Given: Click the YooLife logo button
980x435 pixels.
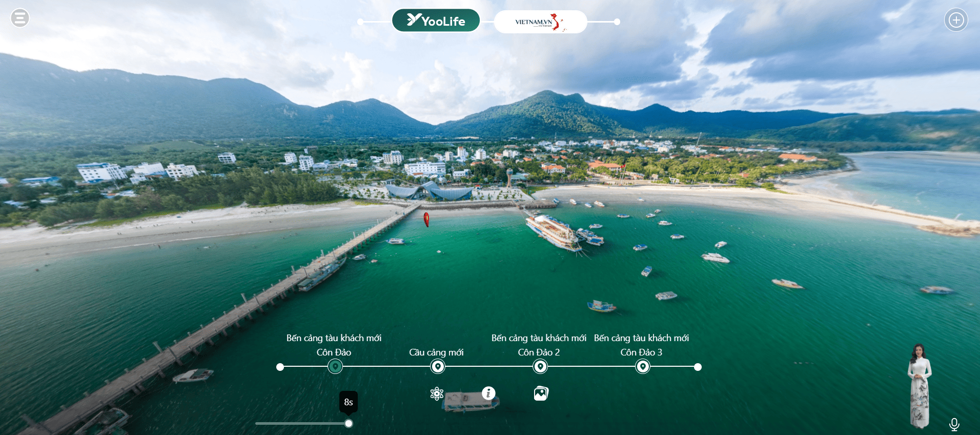Looking at the screenshot, I should tap(436, 21).
